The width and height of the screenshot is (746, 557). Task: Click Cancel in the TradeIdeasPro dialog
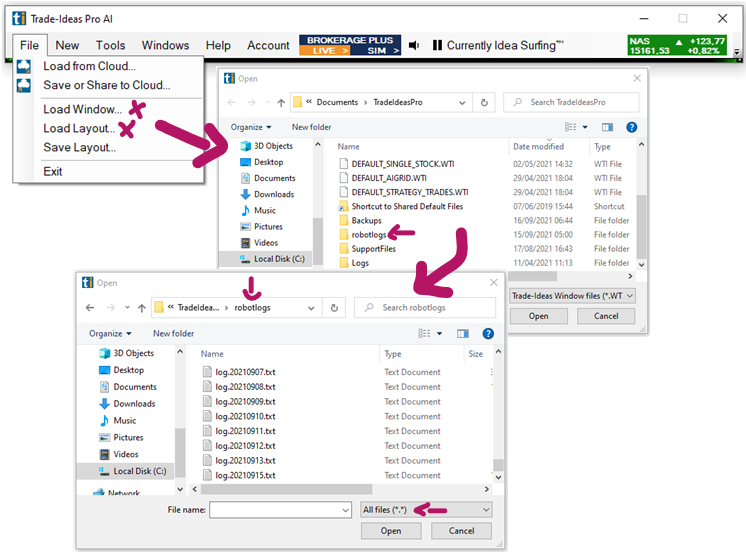pos(606,316)
